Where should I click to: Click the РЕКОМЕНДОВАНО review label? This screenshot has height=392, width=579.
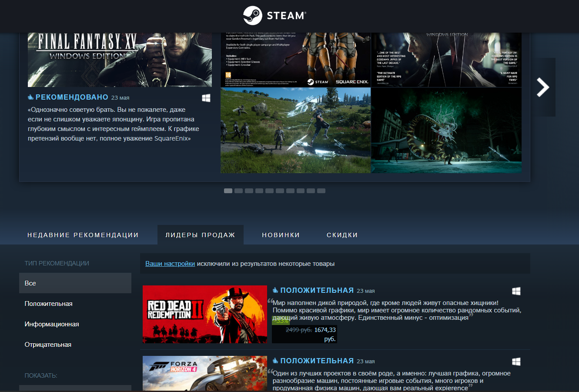click(72, 97)
